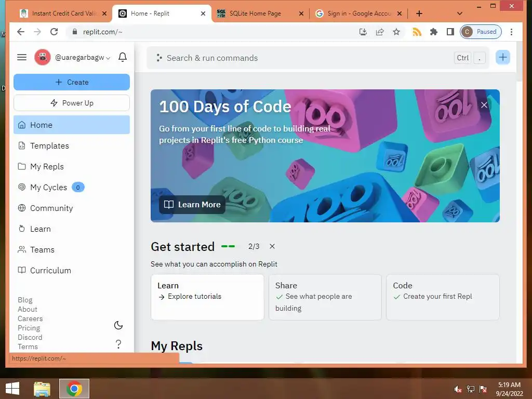
Task: Open help with the question mark icon
Action: click(118, 344)
